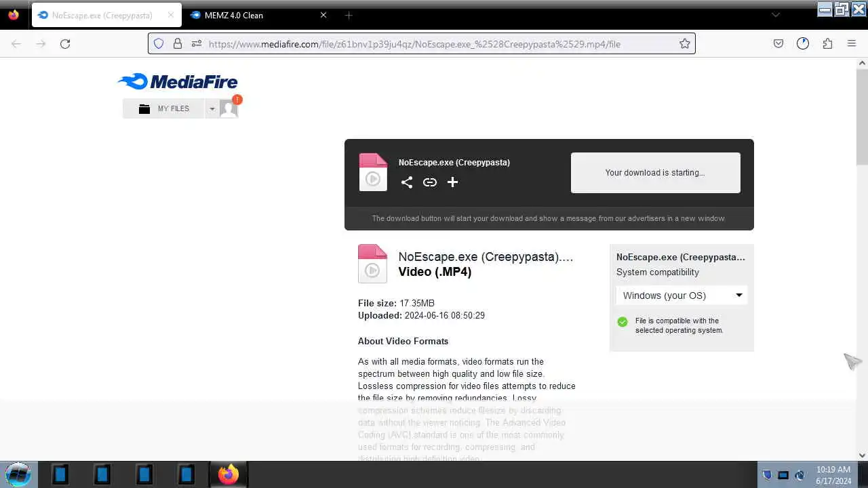
Task: Click the system tray volume icon
Action: pyautogui.click(x=800, y=475)
